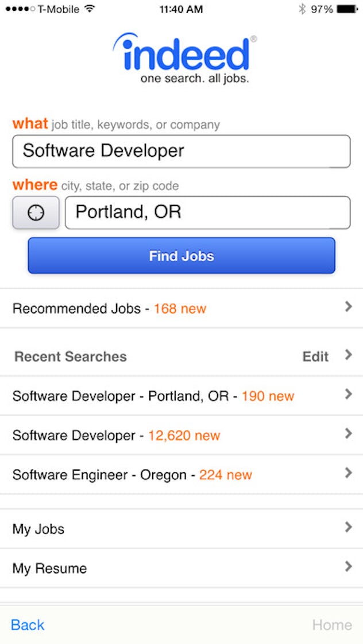This screenshot has width=363, height=644.
Task: Expand the My Resume chevron
Action: (349, 568)
